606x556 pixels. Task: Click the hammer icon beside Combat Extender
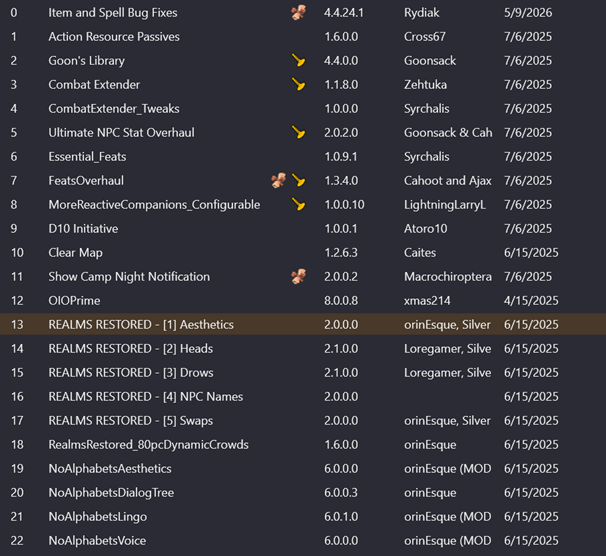click(298, 84)
